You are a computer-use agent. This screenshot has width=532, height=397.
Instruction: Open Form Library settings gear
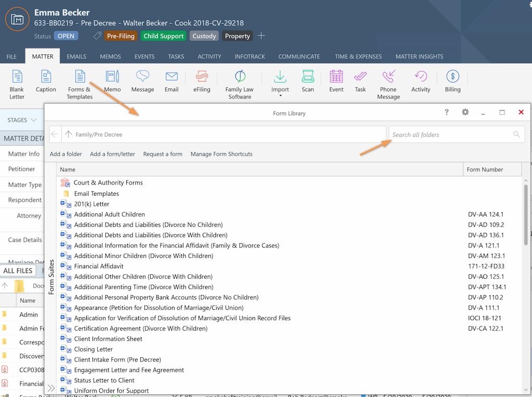coord(465,112)
